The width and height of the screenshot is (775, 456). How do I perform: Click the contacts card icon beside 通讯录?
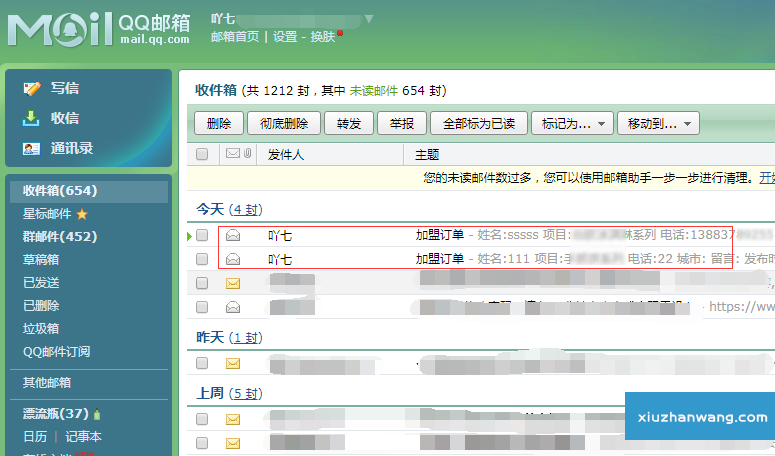[x=31, y=149]
